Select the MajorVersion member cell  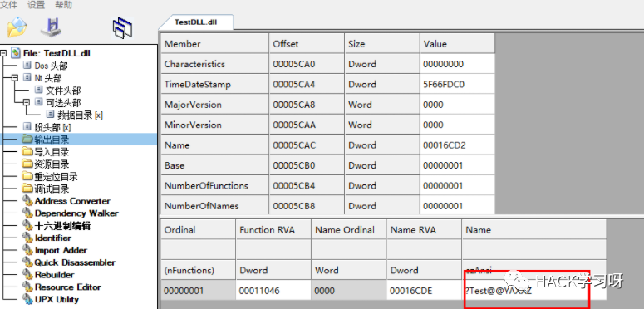click(214, 105)
